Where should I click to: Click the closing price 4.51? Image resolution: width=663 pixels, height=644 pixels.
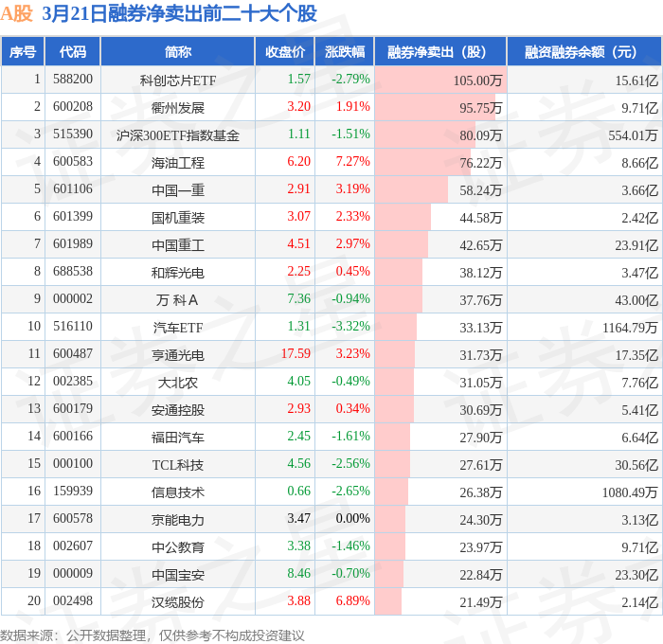tap(299, 244)
